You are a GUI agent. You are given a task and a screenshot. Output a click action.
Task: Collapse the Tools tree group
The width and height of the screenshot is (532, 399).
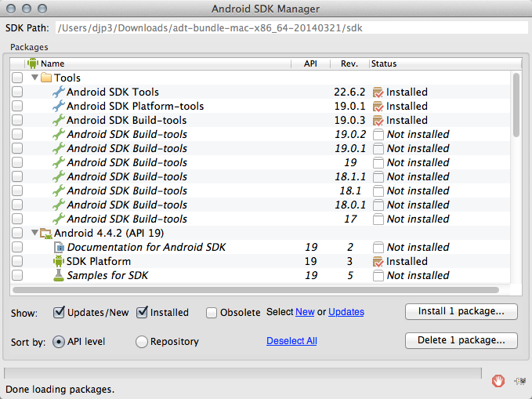[34, 78]
